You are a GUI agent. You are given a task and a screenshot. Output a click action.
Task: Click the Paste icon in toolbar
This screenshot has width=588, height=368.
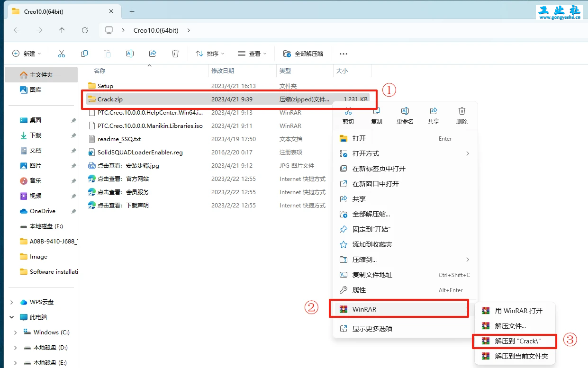coord(107,54)
